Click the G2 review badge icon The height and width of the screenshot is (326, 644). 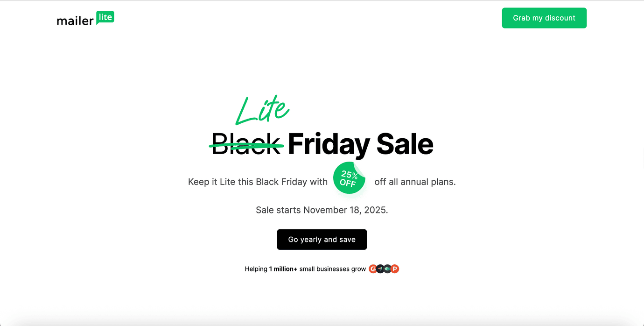pos(372,269)
